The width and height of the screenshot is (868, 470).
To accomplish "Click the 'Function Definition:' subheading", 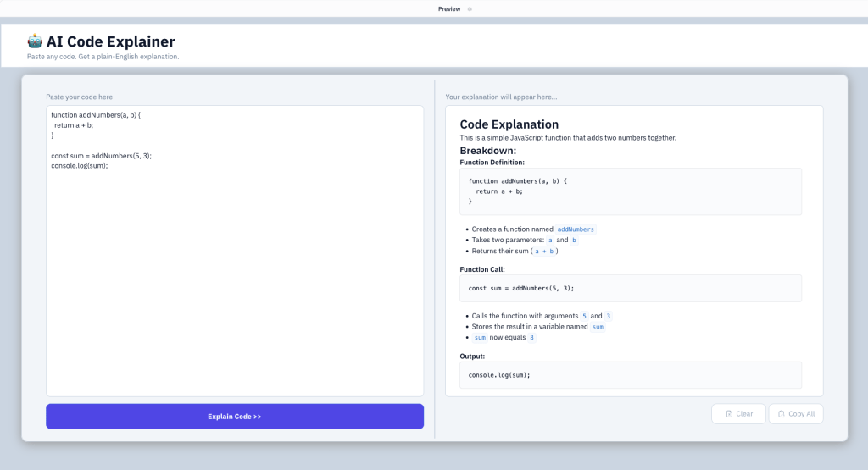I will click(x=492, y=163).
